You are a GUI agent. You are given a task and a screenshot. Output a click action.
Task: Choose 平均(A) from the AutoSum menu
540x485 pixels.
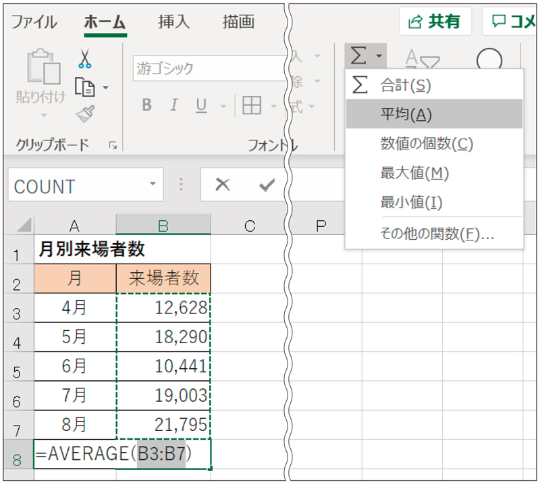434,114
